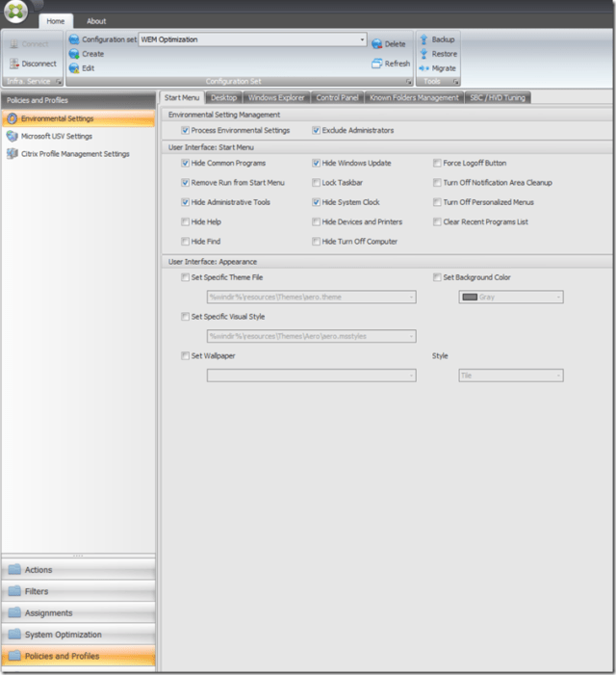The height and width of the screenshot is (675, 616).
Task: Open the Assignments navigation section
Action: [78, 612]
